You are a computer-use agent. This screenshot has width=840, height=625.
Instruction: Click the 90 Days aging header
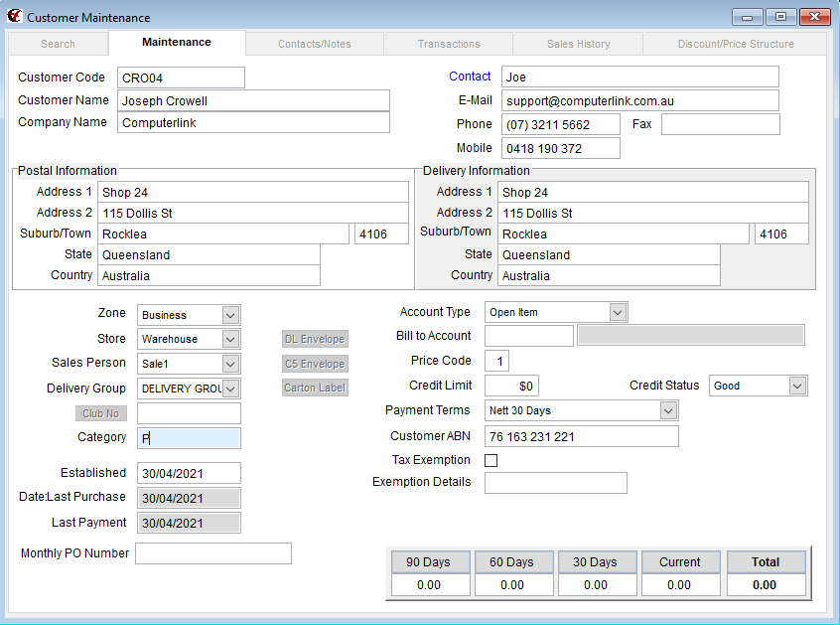pyautogui.click(x=431, y=561)
